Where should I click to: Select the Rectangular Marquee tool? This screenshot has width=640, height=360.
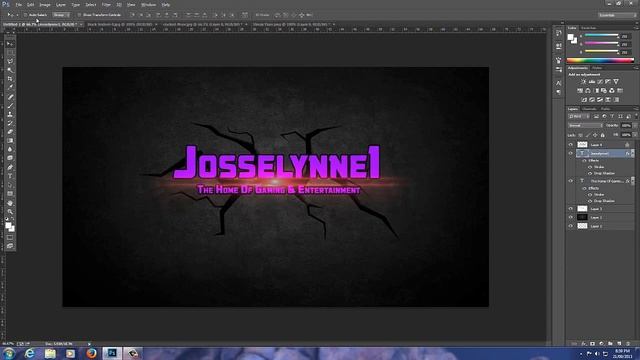10,53
